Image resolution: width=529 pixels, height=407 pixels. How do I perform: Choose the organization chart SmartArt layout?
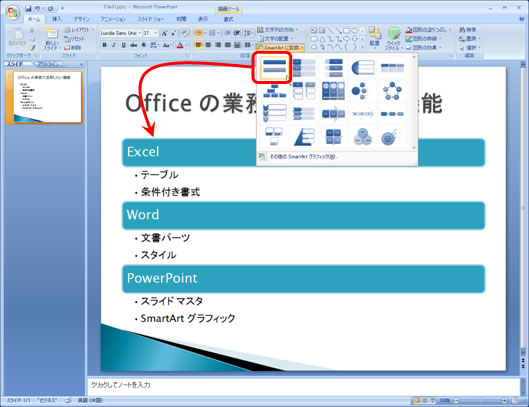click(274, 91)
